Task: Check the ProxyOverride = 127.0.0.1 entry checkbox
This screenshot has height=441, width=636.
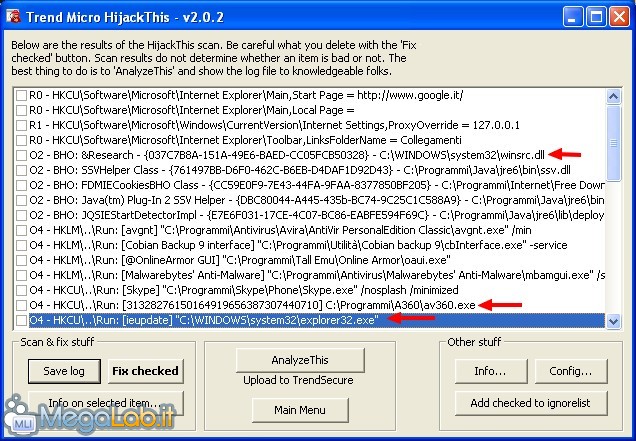Action: coord(21,125)
